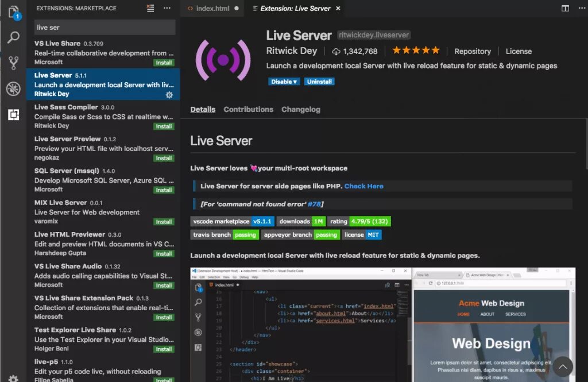This screenshot has width=588, height=382.
Task: Select Live Server 5.1.1 in the results list
Action: pos(103,84)
